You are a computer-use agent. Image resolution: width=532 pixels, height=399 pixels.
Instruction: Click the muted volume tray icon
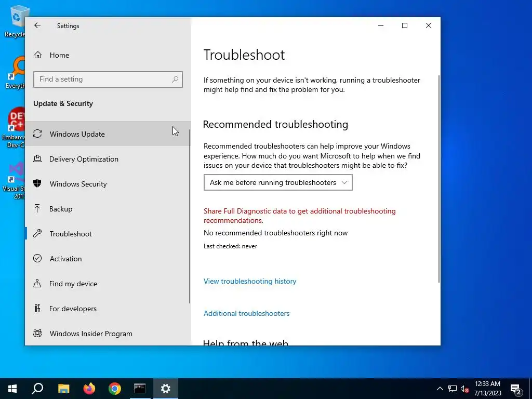point(464,389)
